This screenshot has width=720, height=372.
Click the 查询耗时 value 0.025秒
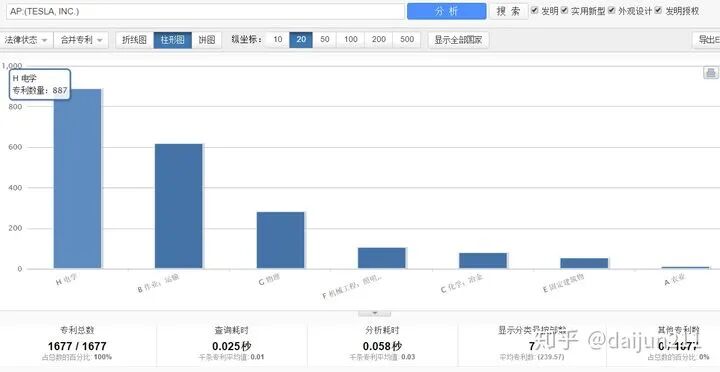pos(231,346)
